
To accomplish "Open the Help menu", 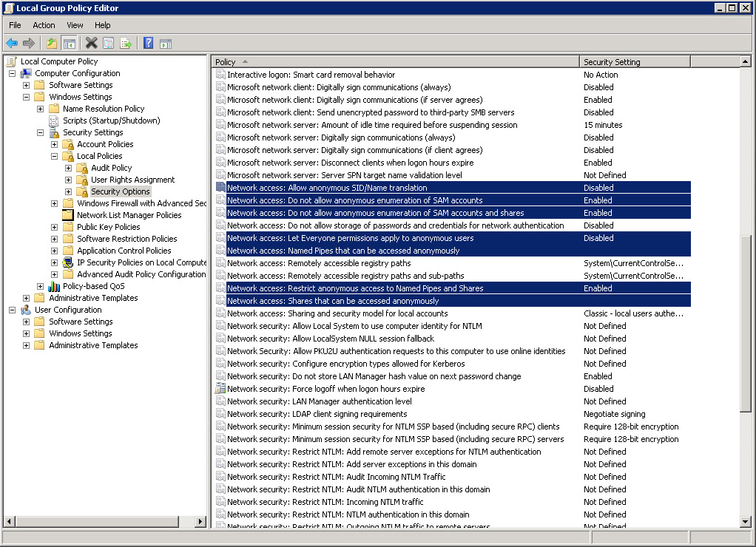I will [102, 25].
